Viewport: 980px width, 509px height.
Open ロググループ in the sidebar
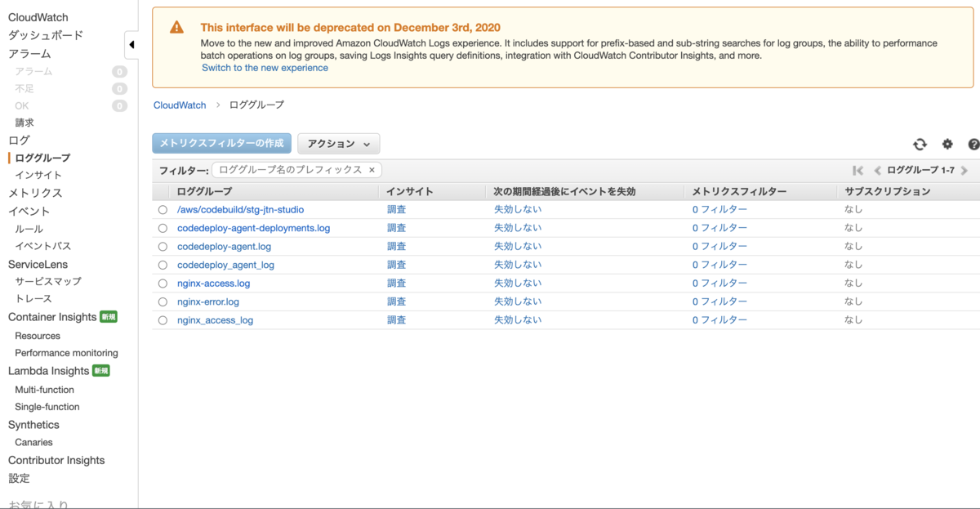click(x=42, y=158)
